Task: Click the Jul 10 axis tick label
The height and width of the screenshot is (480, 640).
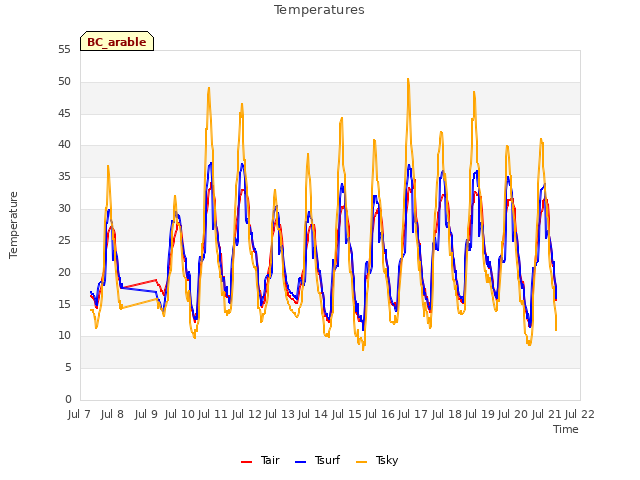Action: (x=180, y=414)
